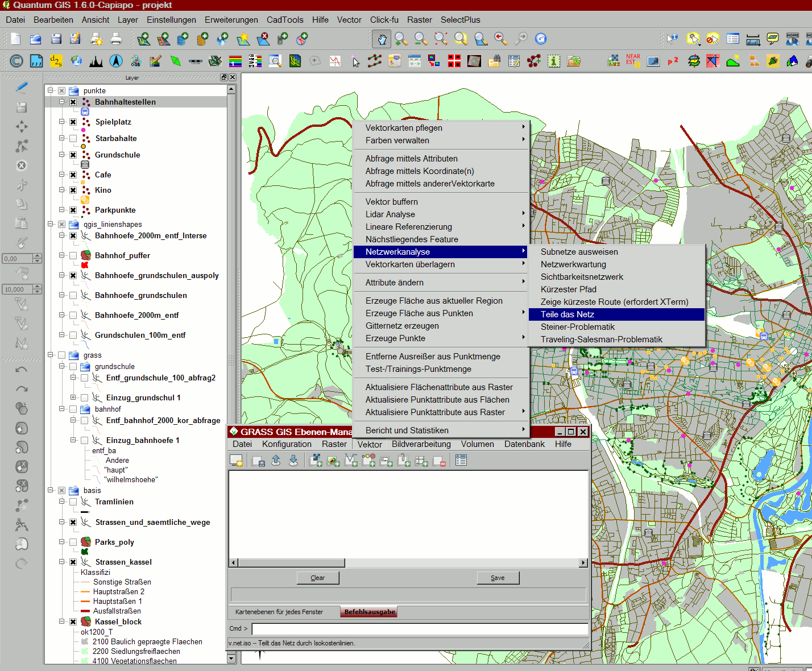Click the Zoom In magnifier tool
Viewport: 812px width, 671px height.
(x=401, y=39)
